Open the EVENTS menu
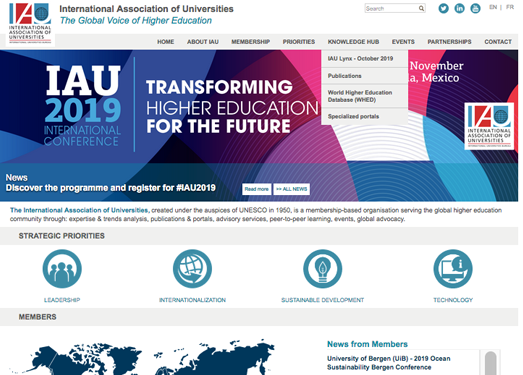Viewport: 523px width, 375px height. click(403, 42)
